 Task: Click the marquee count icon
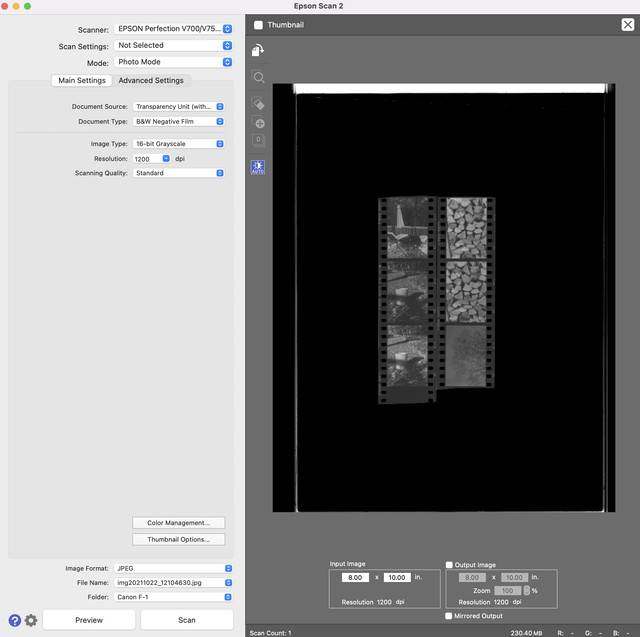point(259,141)
